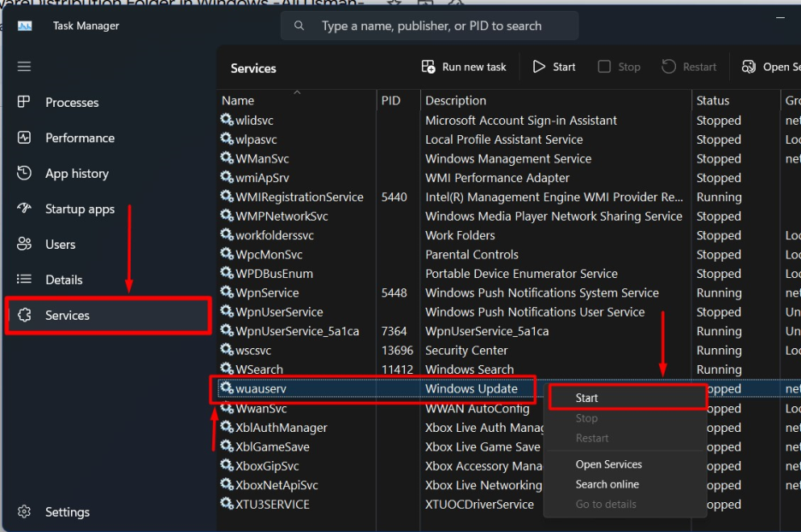Open the App history icon
The width and height of the screenshot is (801, 532).
[x=24, y=174]
